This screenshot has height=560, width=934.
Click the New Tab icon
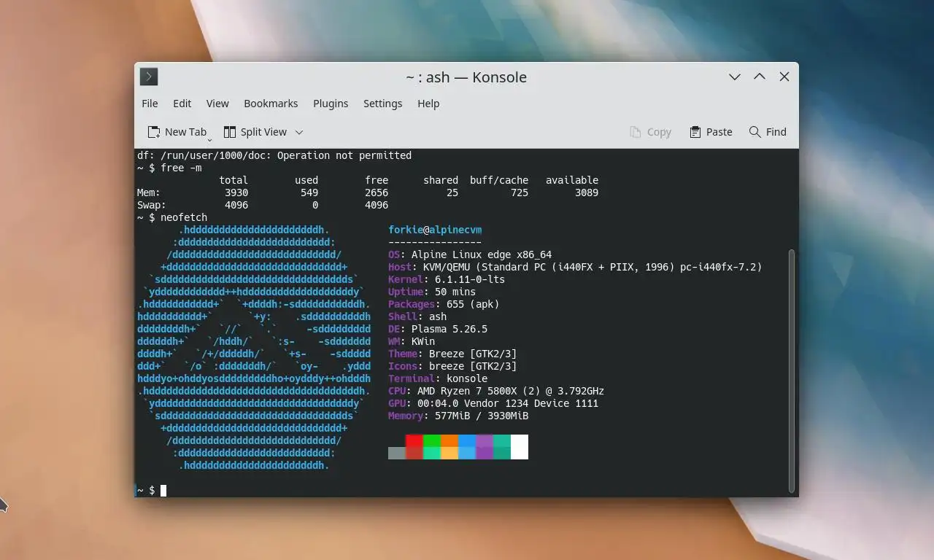(154, 132)
